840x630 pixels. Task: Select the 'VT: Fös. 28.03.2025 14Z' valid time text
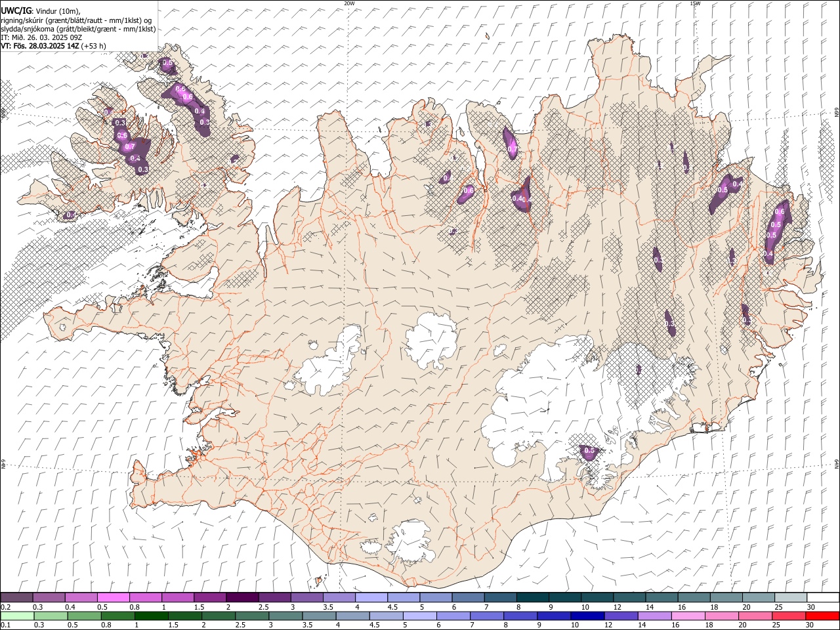(x=40, y=46)
